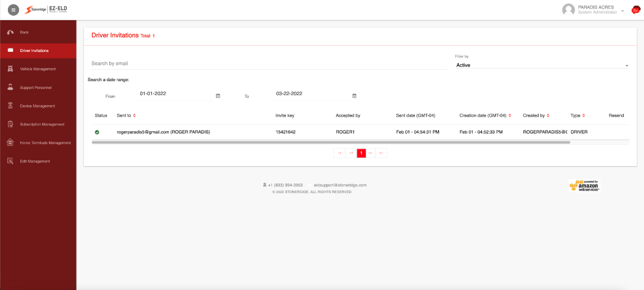Go to next page pagination button
This screenshot has height=290, width=644.
371,153
